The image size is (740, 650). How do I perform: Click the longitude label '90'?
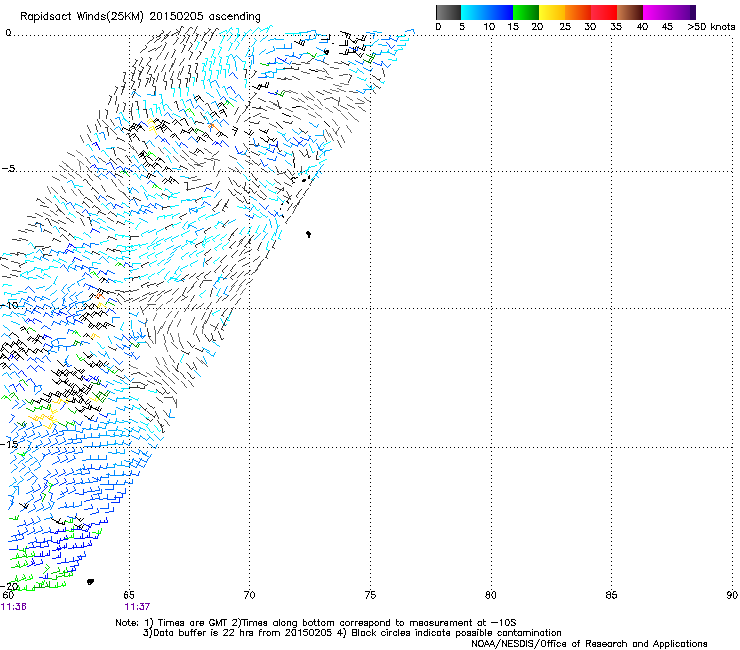tap(732, 595)
